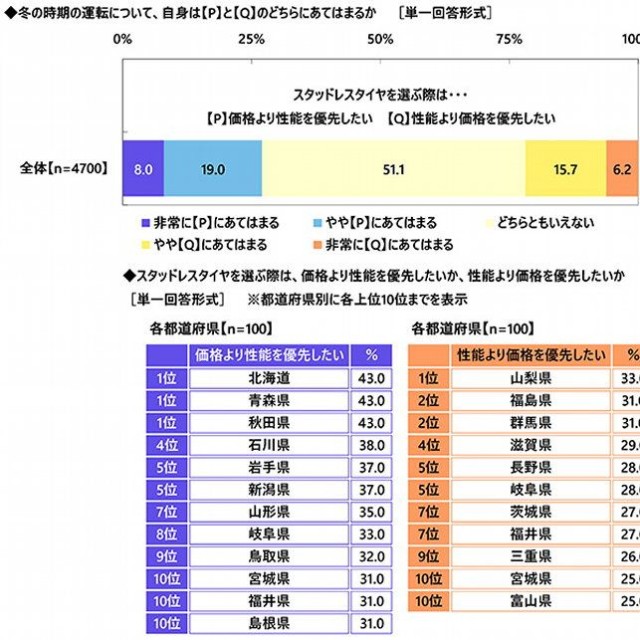Click the 滋賀県 cell
640x640 pixels.
(531, 445)
